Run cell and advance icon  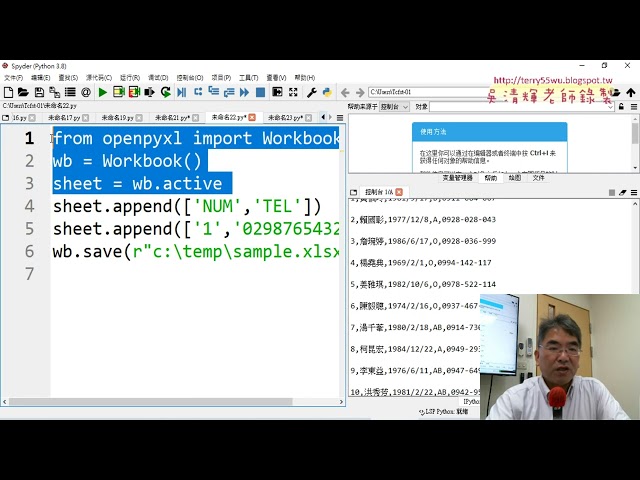(134, 92)
